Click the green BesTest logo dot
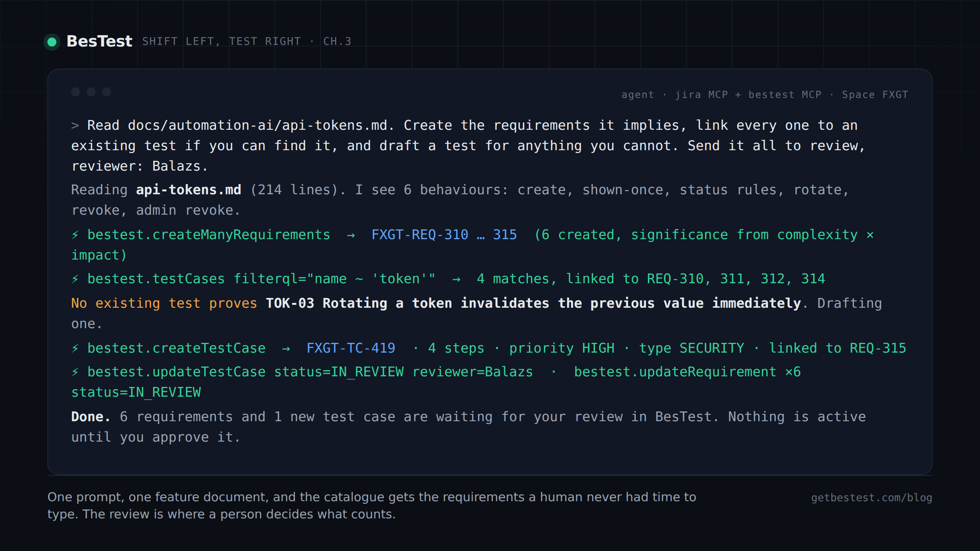 point(52,42)
